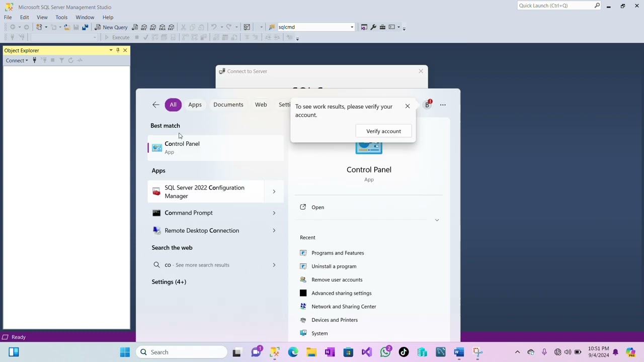Expand Control Panel actions chevron
Viewport: 644px width, 362px height.
pyautogui.click(x=437, y=220)
